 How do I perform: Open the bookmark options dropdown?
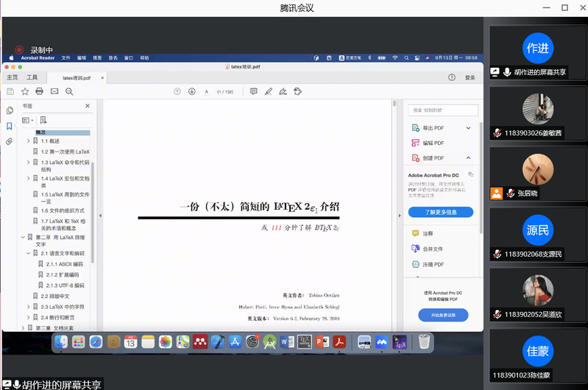click(x=27, y=120)
